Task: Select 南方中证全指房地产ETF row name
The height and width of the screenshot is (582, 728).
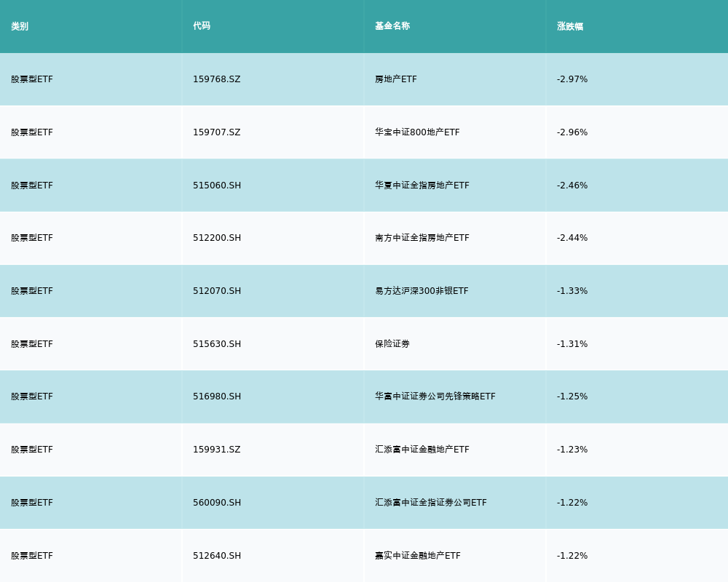Action: coord(422,238)
